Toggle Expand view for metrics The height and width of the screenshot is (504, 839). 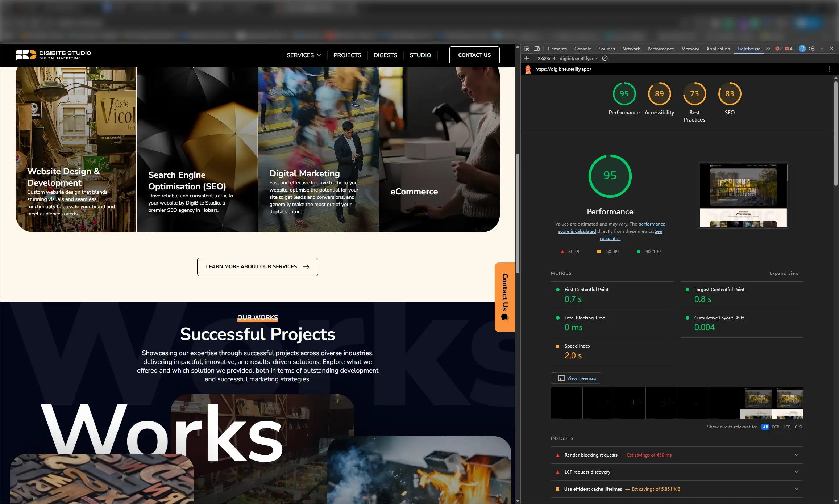[x=784, y=273]
